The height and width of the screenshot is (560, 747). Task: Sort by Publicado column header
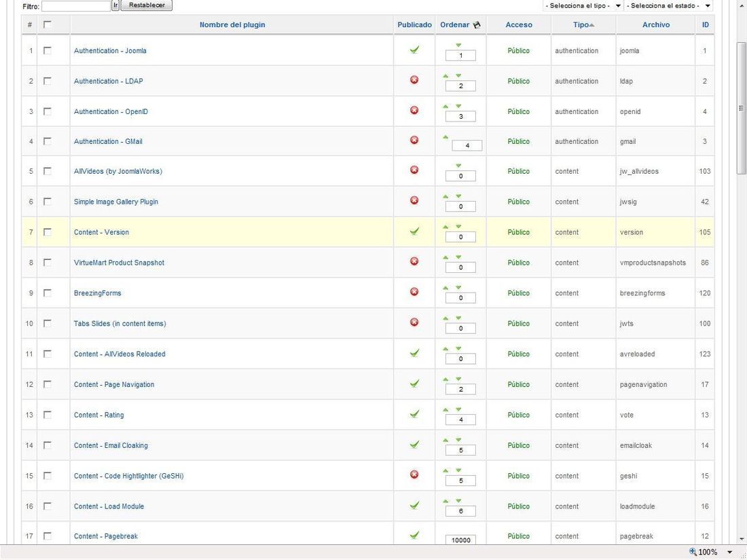point(414,24)
